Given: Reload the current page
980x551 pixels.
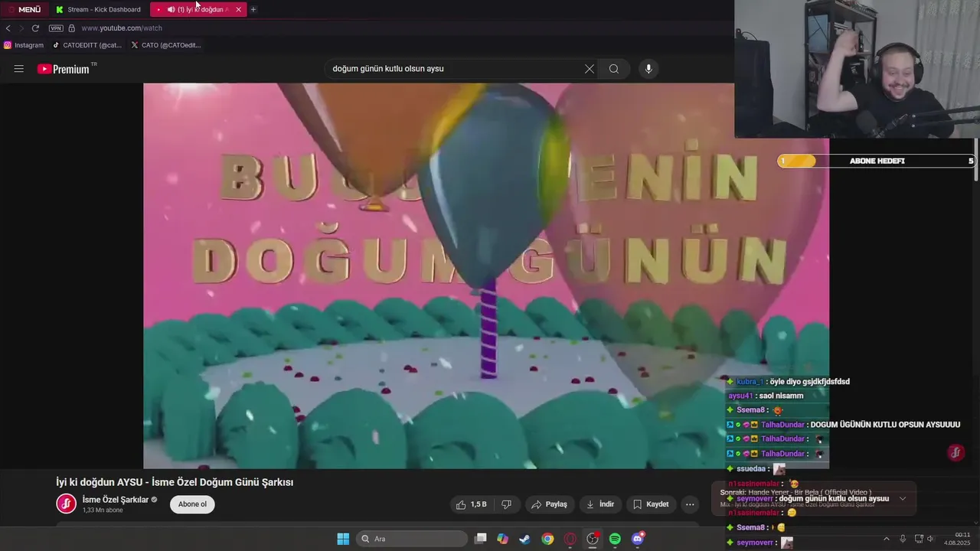Looking at the screenshot, I should (x=35, y=28).
